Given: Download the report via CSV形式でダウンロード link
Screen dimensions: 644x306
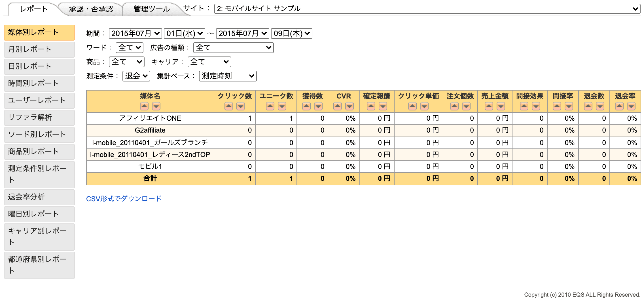Looking at the screenshot, I should tap(124, 199).
